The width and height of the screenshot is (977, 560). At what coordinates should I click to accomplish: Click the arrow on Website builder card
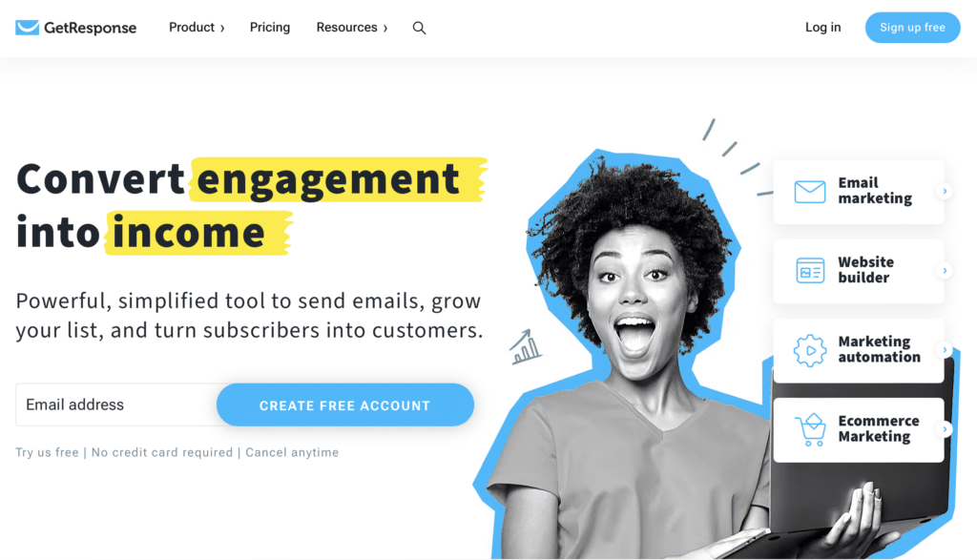coord(945,270)
